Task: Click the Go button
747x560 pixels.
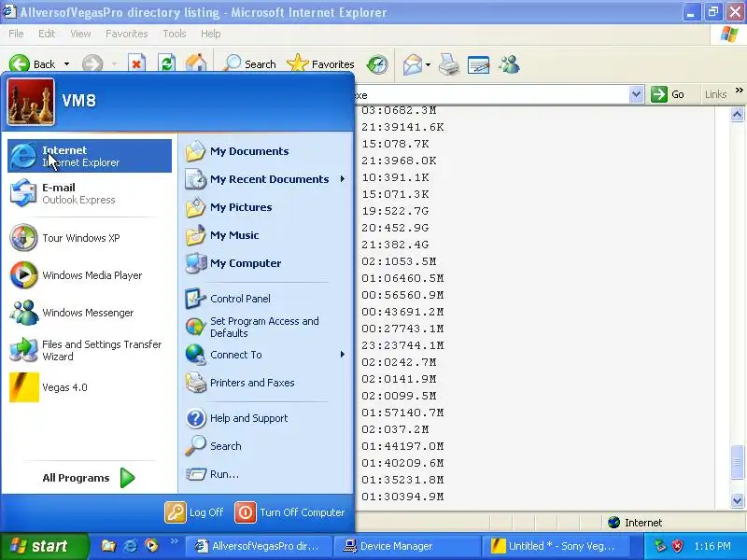Action: (668, 94)
